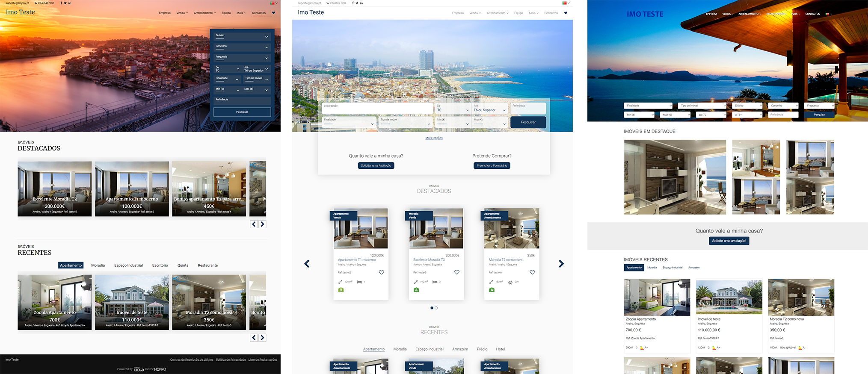Viewport: 868px width, 374px height.
Task: Open the flag language selector in the middle template
Action: coord(566,3)
